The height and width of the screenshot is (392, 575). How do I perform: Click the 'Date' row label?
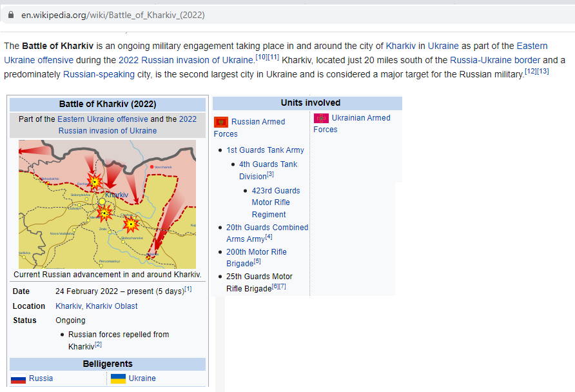coord(21,291)
